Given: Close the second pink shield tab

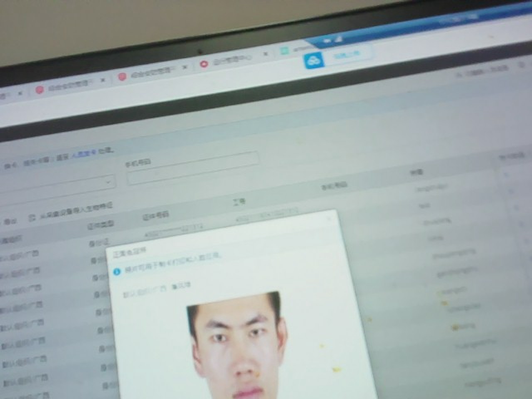Looking at the screenshot, I should 185,66.
